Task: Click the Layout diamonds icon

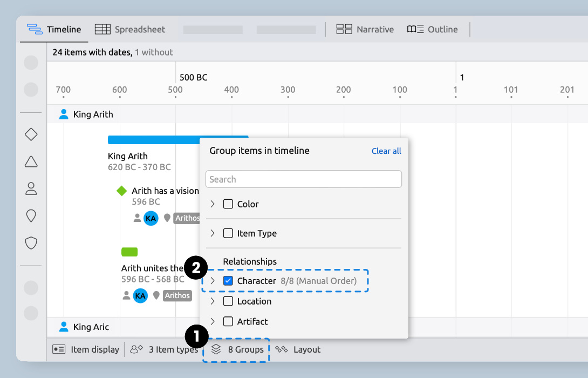Action: click(281, 349)
